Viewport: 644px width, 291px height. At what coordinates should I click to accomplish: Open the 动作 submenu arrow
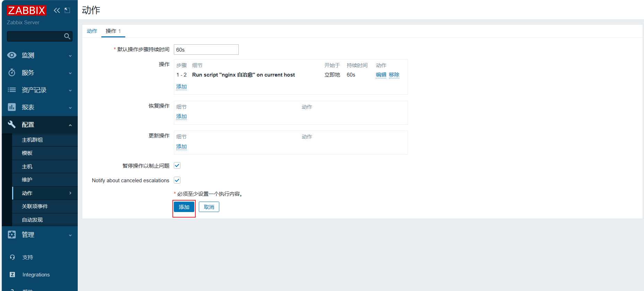(70, 193)
